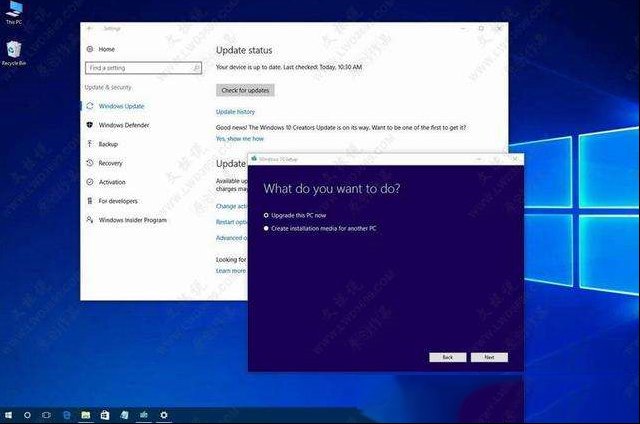Minimize the Windows 10 Setup window
The image size is (640, 424).
[x=479, y=159]
